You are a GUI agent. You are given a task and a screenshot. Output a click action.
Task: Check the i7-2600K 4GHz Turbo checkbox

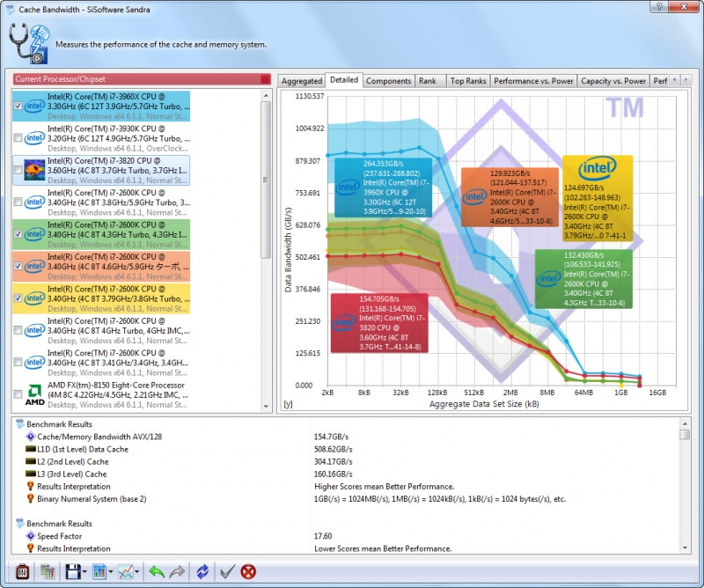[x=18, y=330]
